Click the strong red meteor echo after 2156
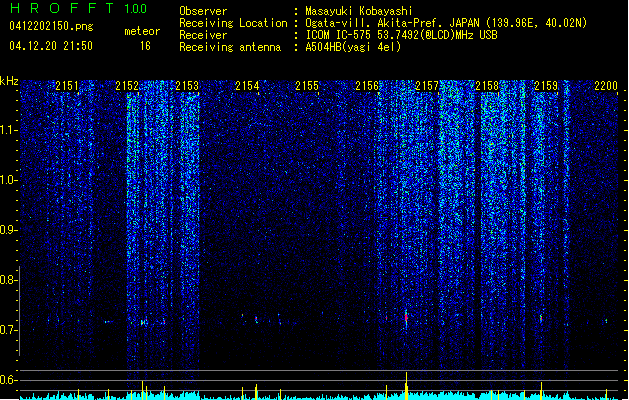 point(406,319)
